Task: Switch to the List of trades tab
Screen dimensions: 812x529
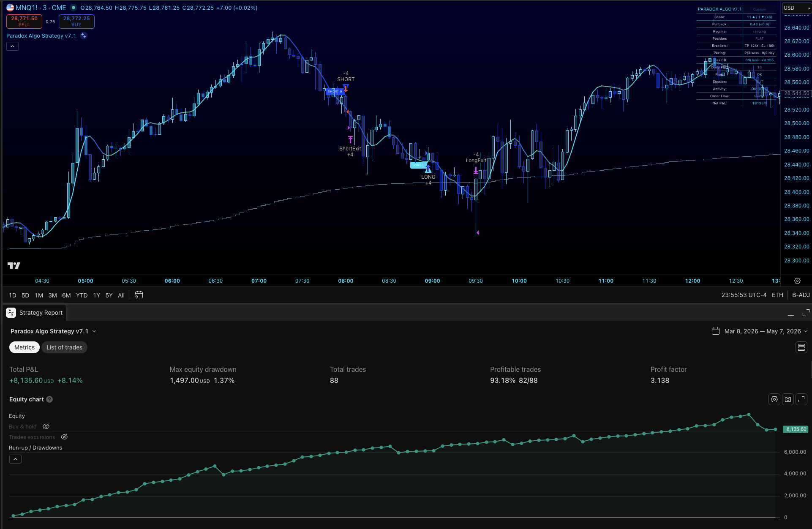Action: [64, 347]
